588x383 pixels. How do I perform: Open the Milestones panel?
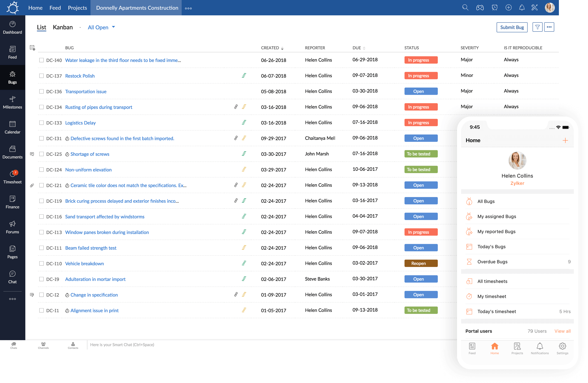(12, 102)
